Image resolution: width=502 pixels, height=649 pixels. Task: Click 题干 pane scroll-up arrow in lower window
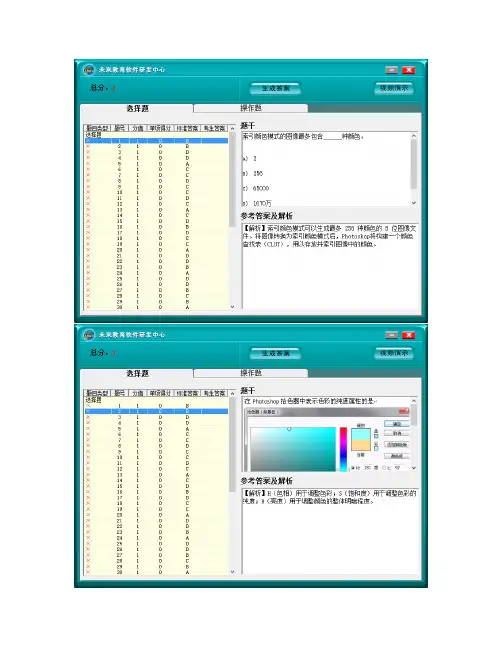pos(414,401)
